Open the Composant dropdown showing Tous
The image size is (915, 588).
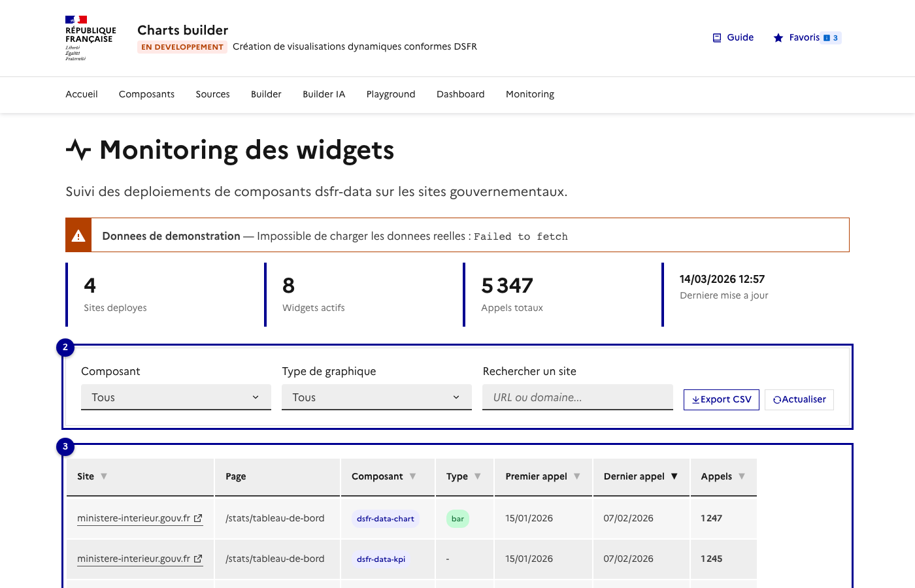tap(175, 397)
